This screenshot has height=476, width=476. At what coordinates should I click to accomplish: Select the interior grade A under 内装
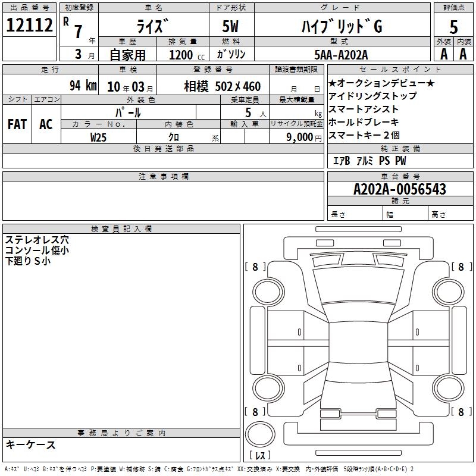463,54
